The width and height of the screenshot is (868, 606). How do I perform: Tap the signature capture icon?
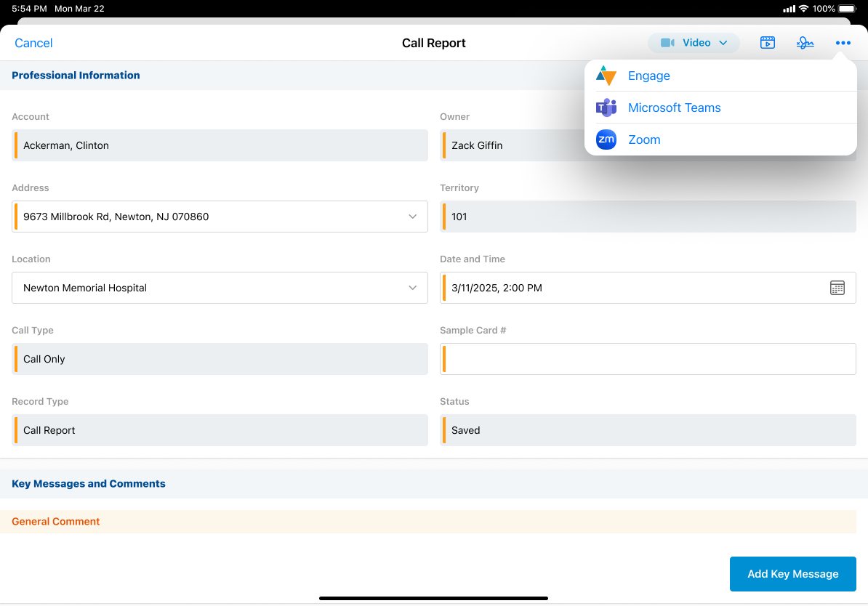click(x=805, y=43)
